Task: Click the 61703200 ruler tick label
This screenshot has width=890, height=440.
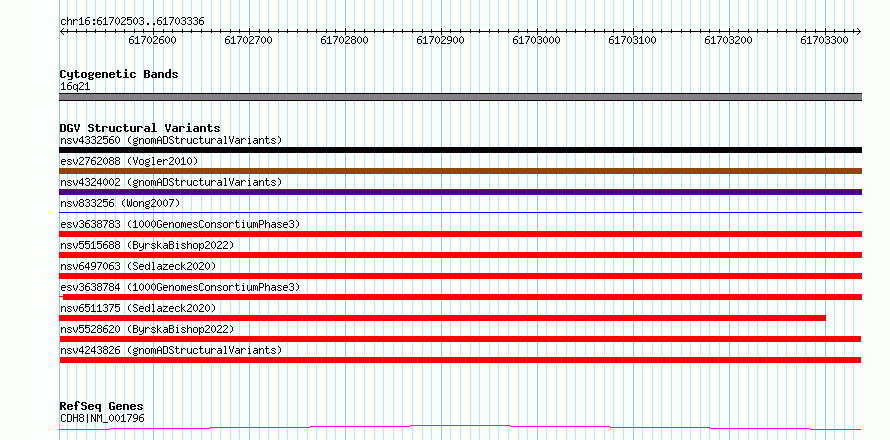Action: click(x=728, y=40)
